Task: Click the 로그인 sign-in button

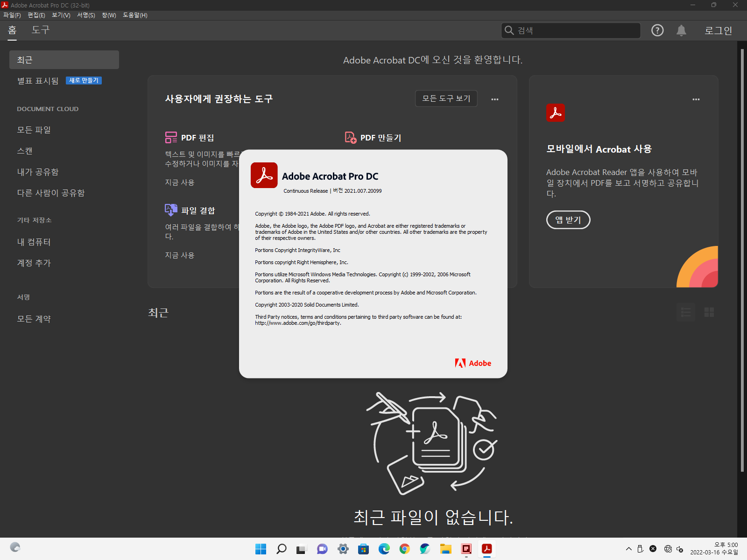Action: coord(718,30)
